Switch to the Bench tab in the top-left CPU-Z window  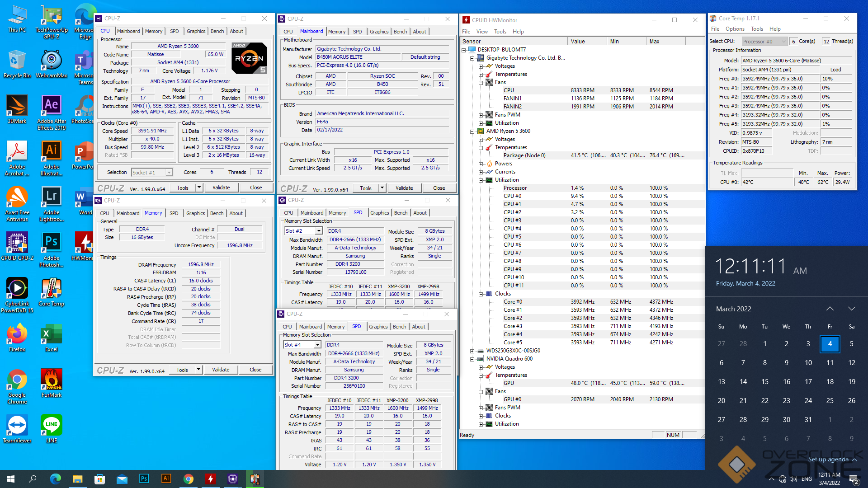[217, 31]
